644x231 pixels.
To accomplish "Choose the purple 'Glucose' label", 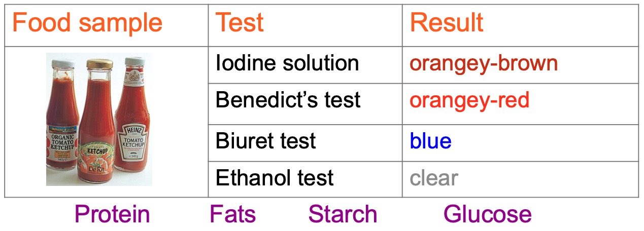I will (x=487, y=214).
